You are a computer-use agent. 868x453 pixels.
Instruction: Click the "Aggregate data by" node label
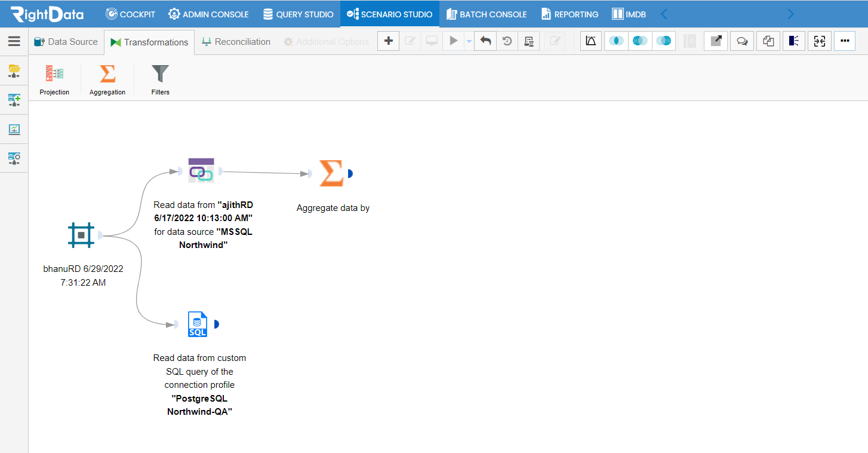333,208
